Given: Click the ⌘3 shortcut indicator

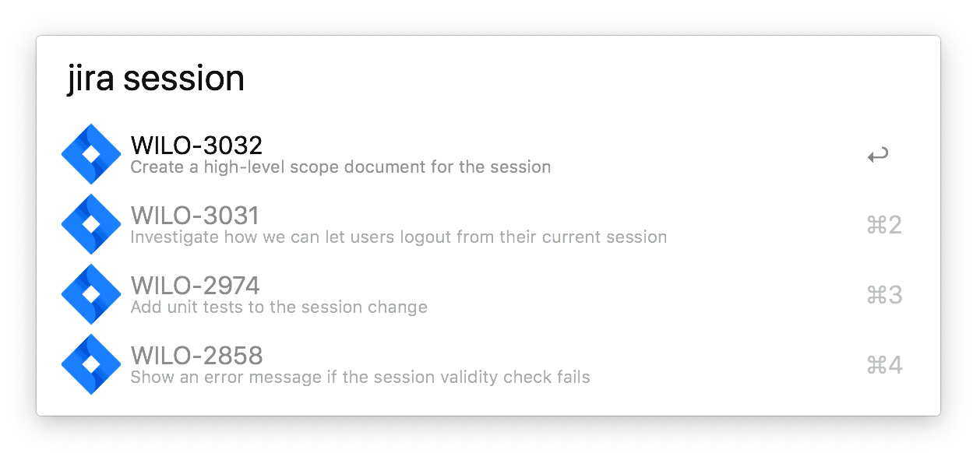Looking at the screenshot, I should pyautogui.click(x=884, y=295).
